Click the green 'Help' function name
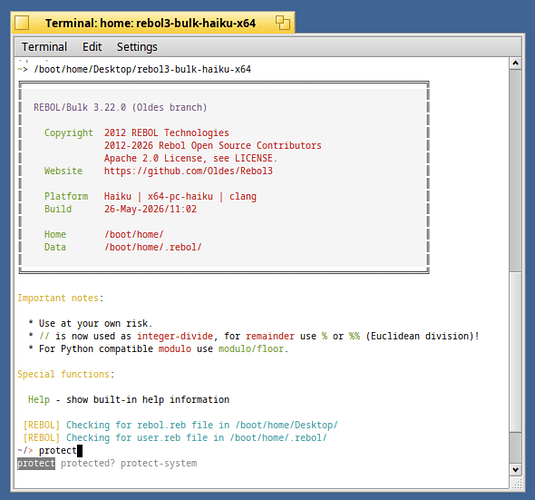The width and height of the screenshot is (535, 500). pos(39,399)
